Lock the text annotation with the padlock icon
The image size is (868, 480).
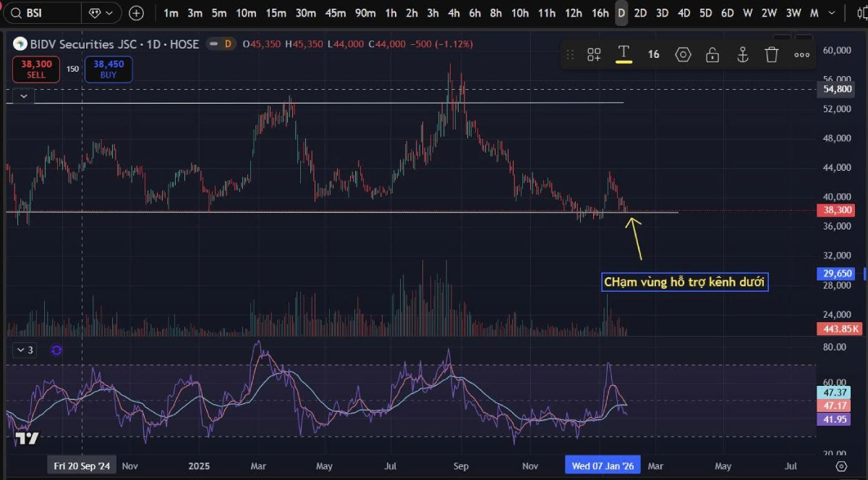(x=712, y=54)
